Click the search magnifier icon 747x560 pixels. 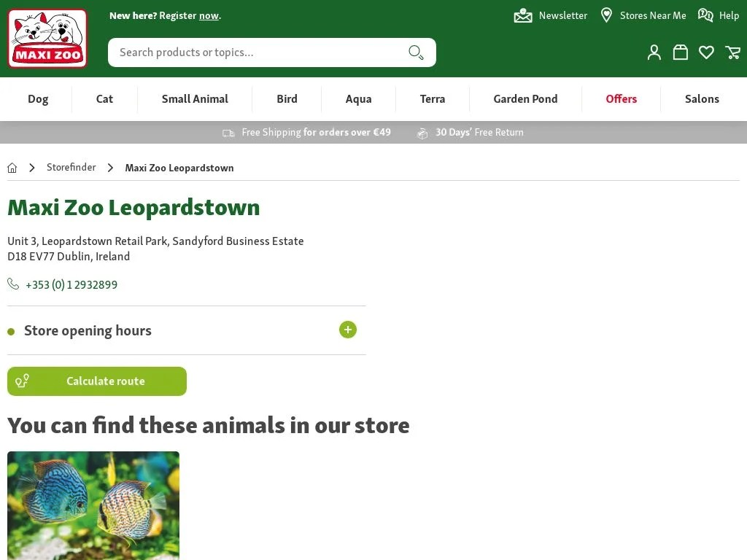coord(416,52)
